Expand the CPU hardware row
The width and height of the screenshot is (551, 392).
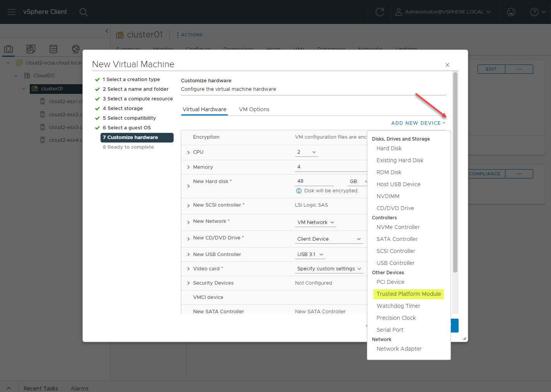pos(188,152)
